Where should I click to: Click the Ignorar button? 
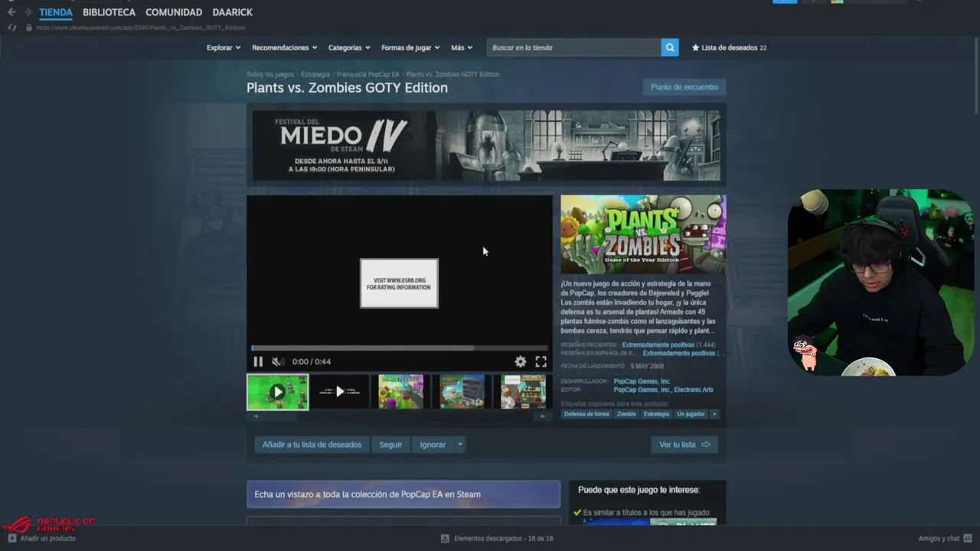click(x=433, y=445)
